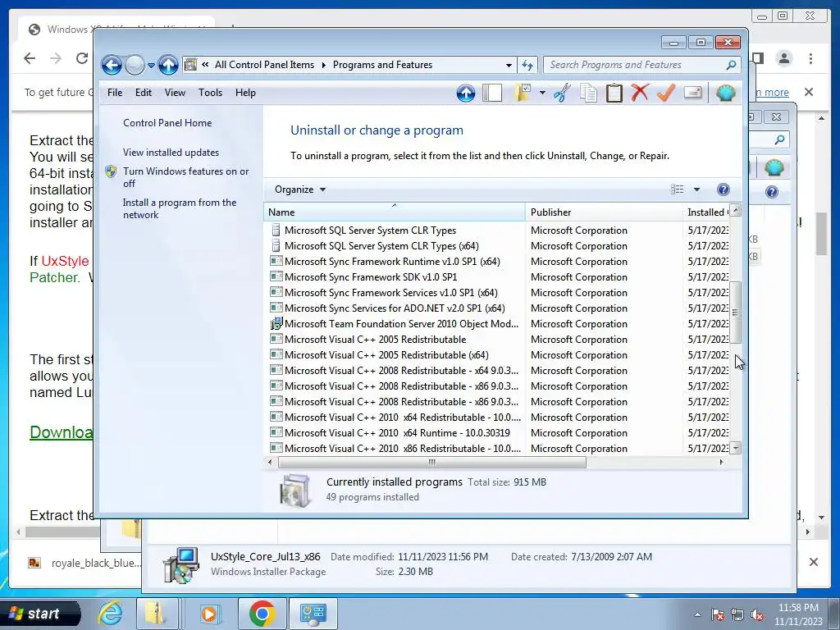Click the change view icon
The image size is (840, 630).
[x=677, y=189]
